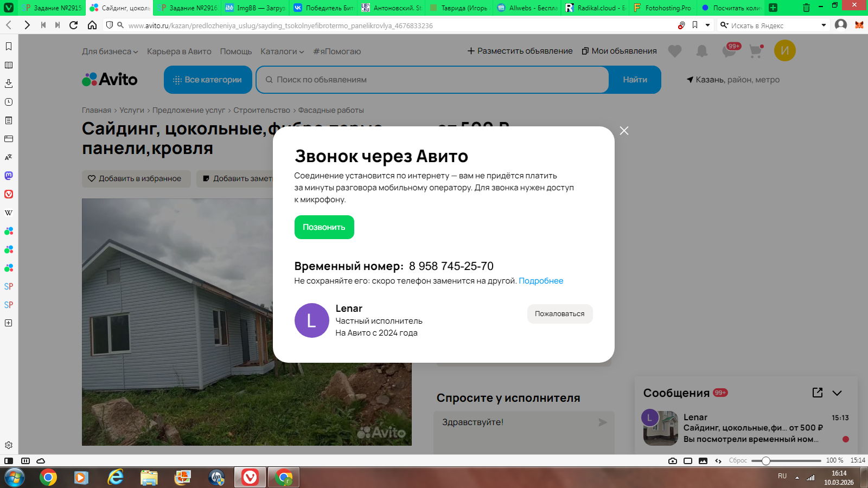The height and width of the screenshot is (488, 868).
Task: Open Подробнее link
Action: click(541, 281)
